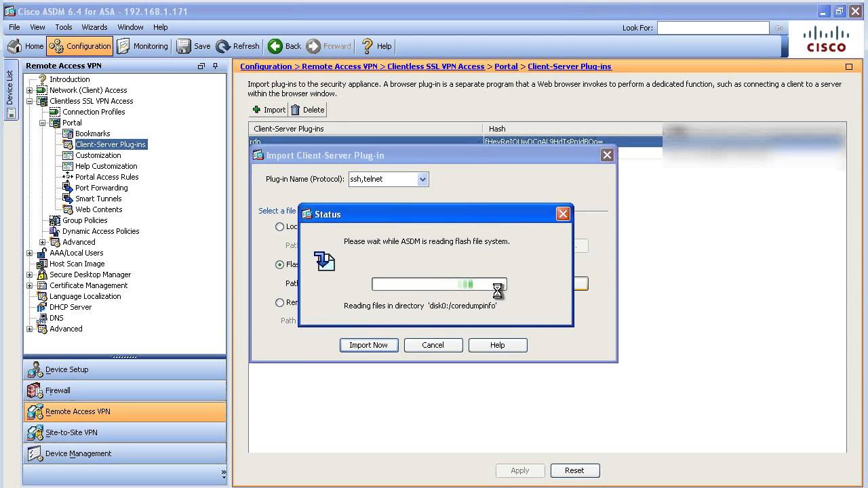This screenshot has width=868, height=488.
Task: Open the Monitoring view
Action: point(142,46)
